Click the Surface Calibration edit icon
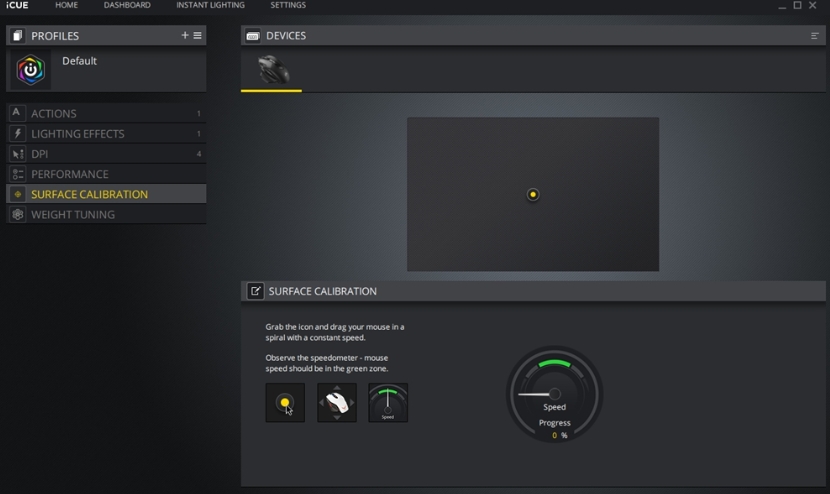This screenshot has width=830, height=494. click(x=255, y=291)
